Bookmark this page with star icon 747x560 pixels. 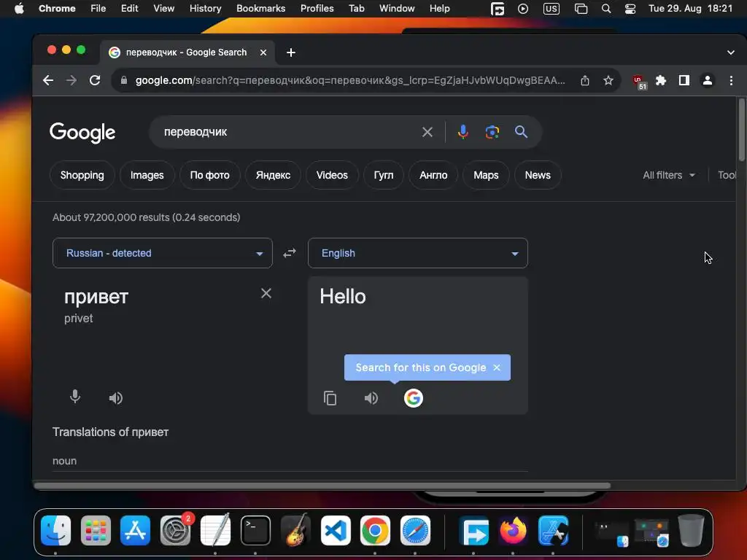tap(608, 80)
